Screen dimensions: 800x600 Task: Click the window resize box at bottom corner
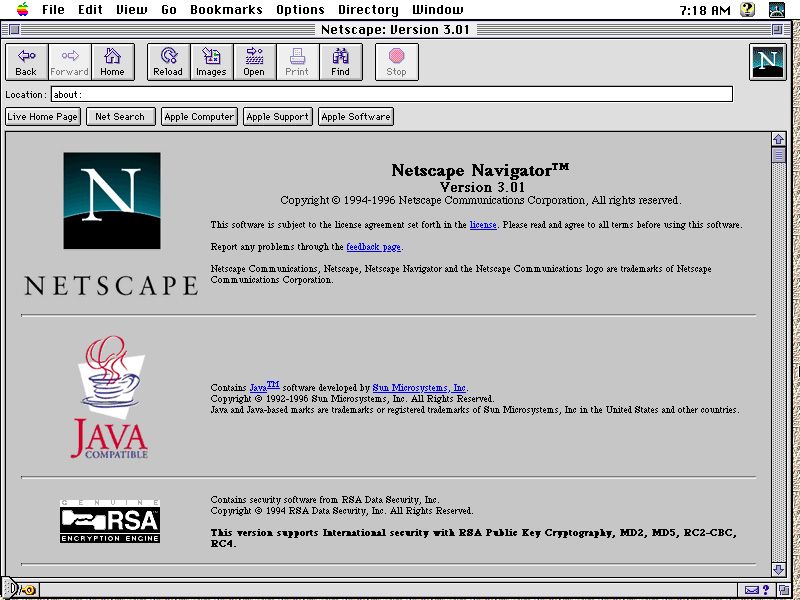point(783,590)
